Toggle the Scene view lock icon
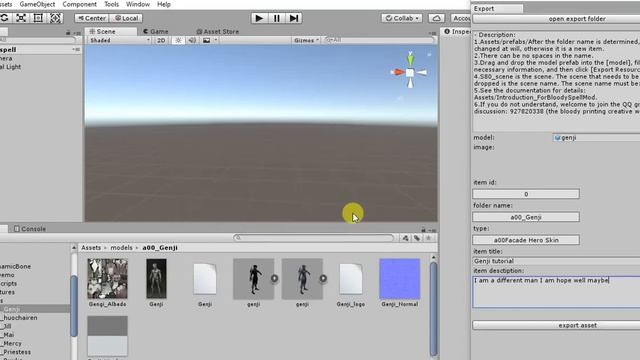640x360 pixels. pos(429,54)
